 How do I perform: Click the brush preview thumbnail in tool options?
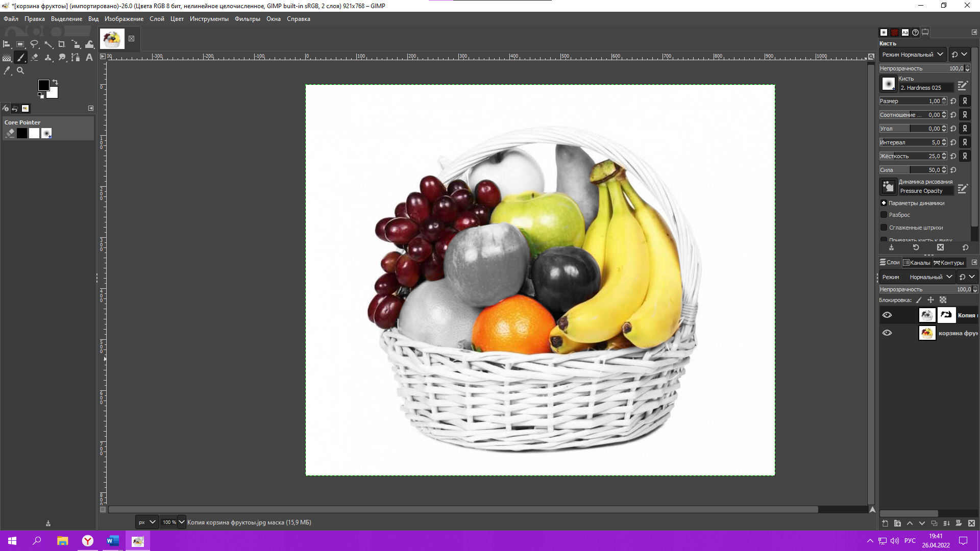click(x=889, y=83)
